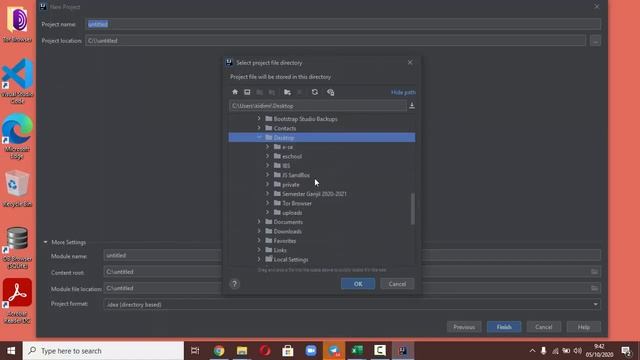Open Telegram from taskbar
This screenshot has width=640, height=360.
tap(334, 351)
